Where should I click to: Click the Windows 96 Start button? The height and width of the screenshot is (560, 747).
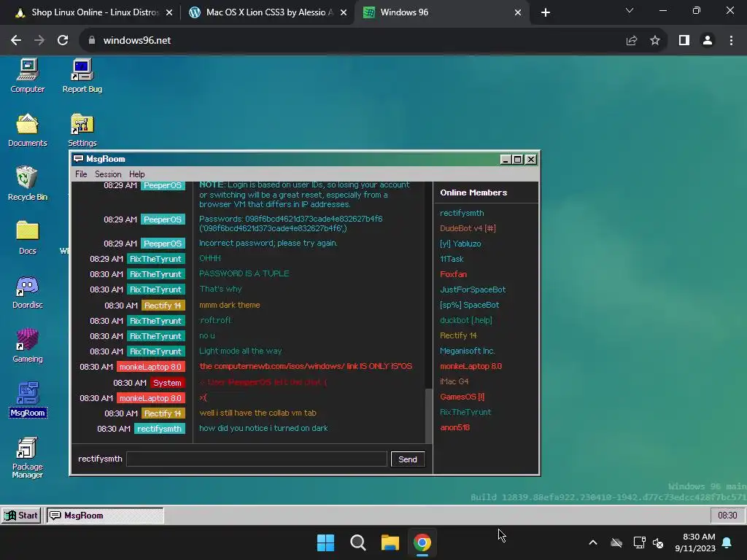[x=21, y=516]
